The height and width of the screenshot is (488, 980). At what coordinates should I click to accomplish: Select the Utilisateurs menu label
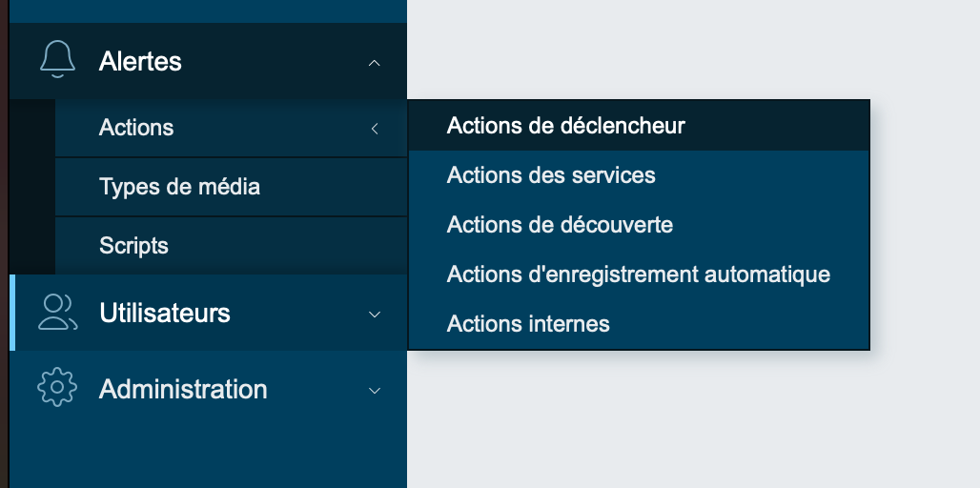(x=165, y=314)
